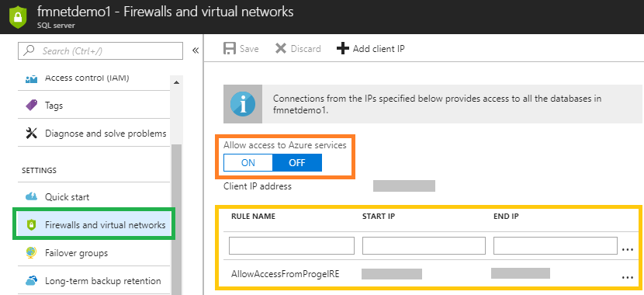Click the Firewalls and virtual networks shield icon
Viewport: 644px width, 295px height.
pos(32,224)
